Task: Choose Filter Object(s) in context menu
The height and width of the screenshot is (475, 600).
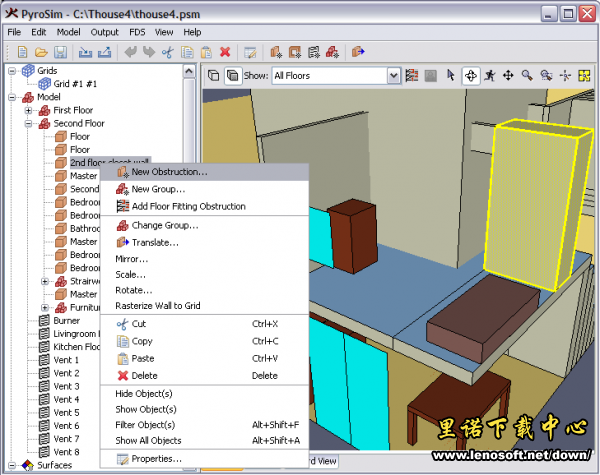Action: click(x=205, y=425)
